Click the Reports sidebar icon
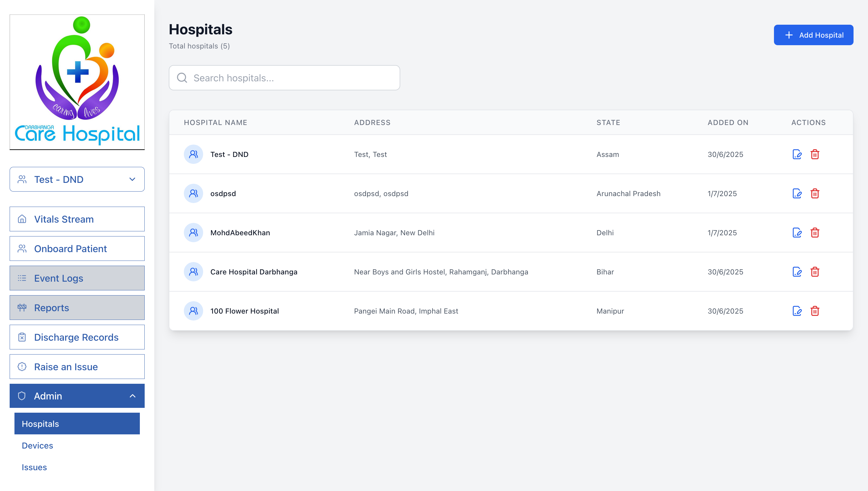 [22, 308]
